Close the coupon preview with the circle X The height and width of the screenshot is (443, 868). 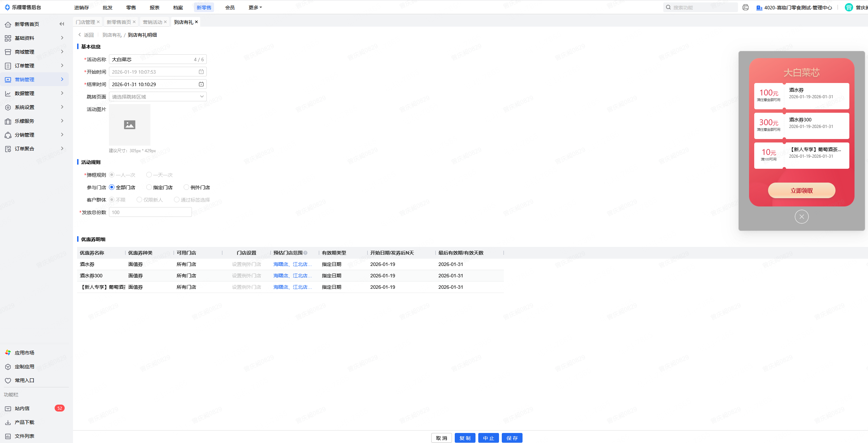click(801, 217)
